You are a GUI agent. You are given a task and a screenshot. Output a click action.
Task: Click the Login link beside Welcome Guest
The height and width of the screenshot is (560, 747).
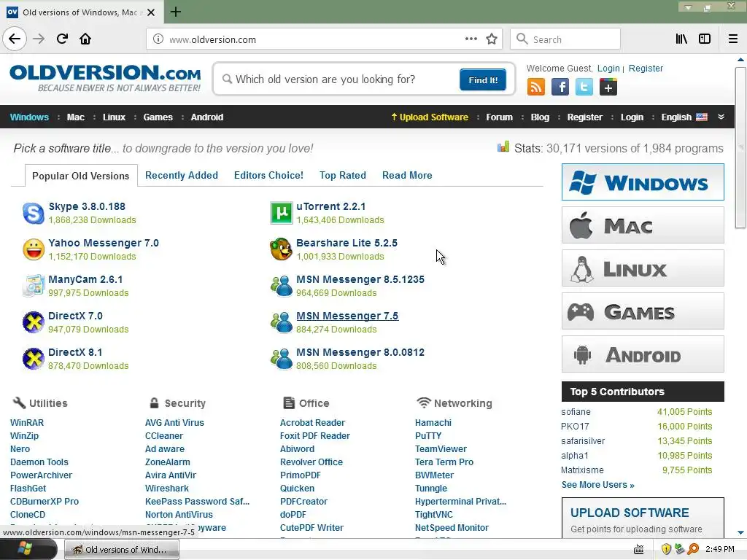608,68
